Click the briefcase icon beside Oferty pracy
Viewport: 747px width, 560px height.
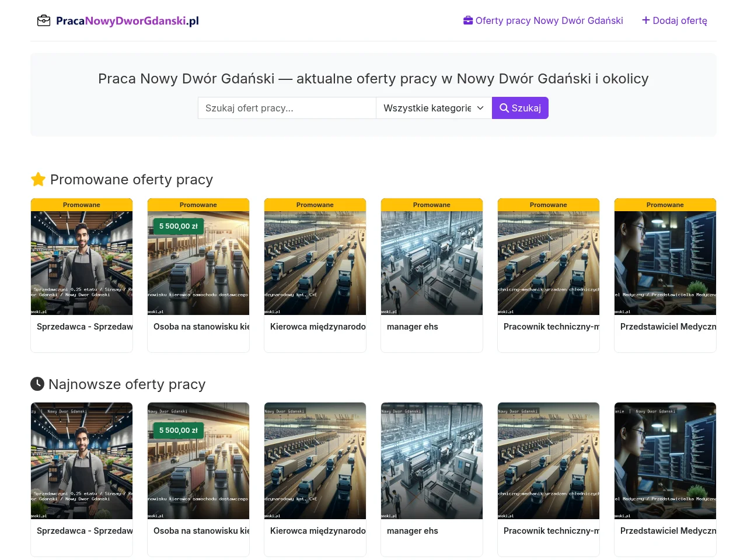(x=468, y=20)
